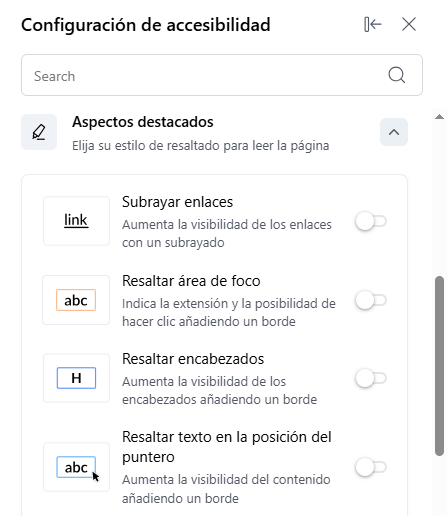Enable Resaltar texto en la posición del puntero

point(371,467)
